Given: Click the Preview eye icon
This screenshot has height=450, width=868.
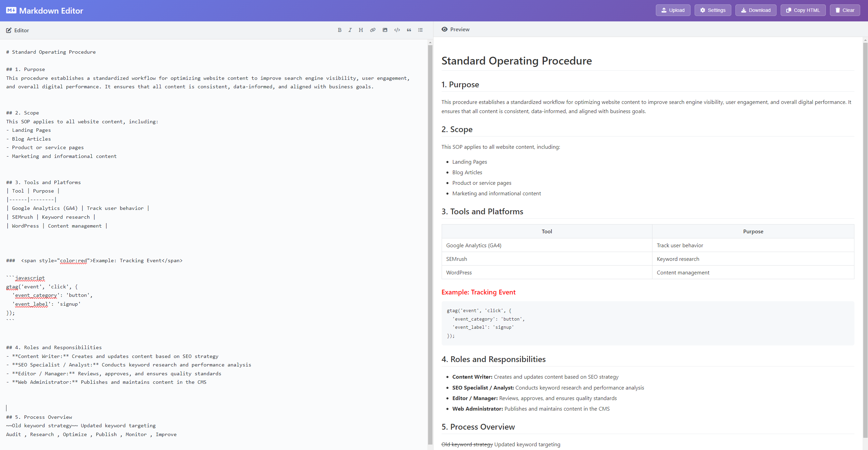Looking at the screenshot, I should click(444, 30).
